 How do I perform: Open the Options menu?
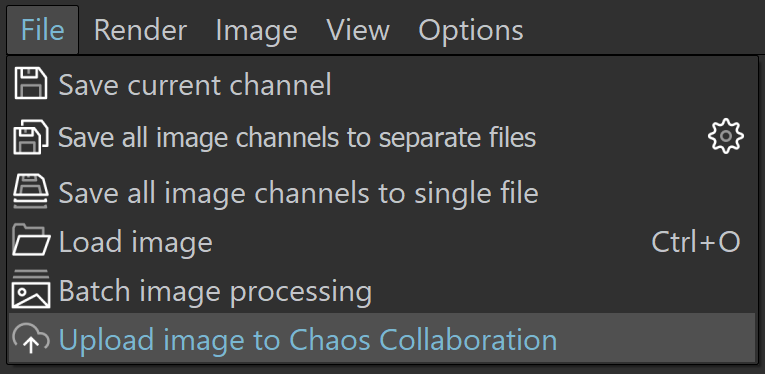click(x=471, y=30)
